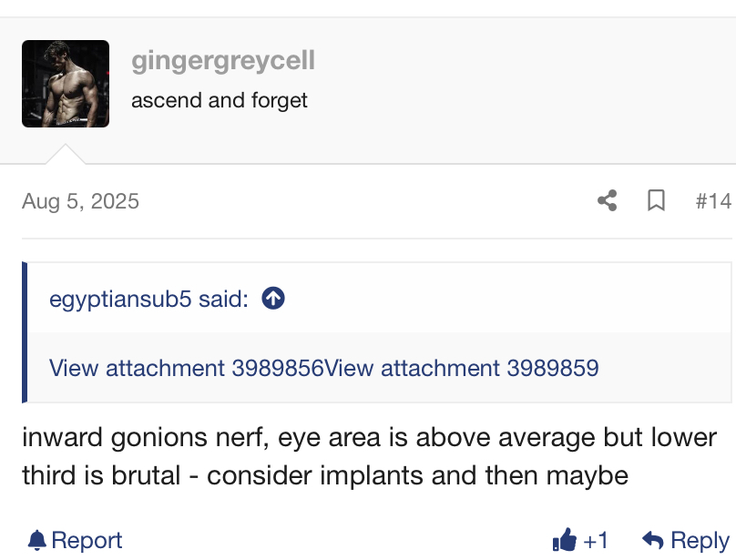736x560 pixels.
Task: View attachment 3989856
Action: point(187,368)
